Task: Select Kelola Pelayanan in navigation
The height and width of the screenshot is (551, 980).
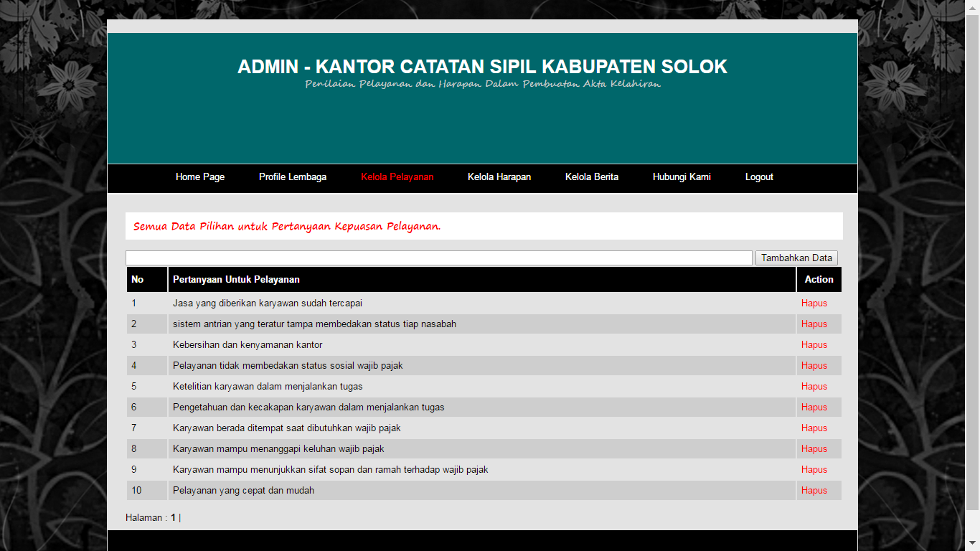Action: [397, 177]
